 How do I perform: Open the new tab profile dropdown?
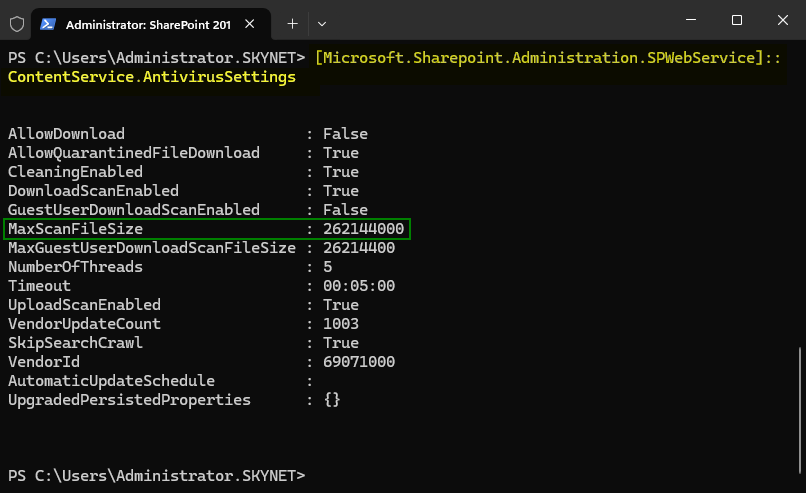[322, 24]
